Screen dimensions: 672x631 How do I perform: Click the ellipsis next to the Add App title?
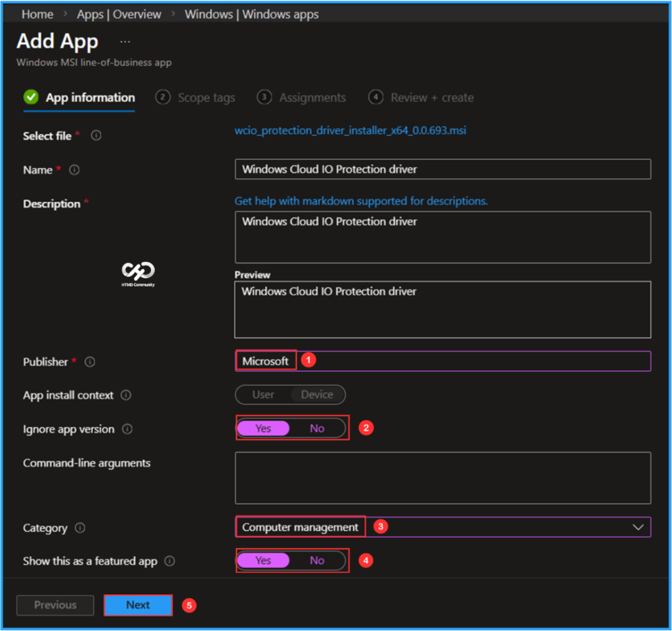pos(125,41)
